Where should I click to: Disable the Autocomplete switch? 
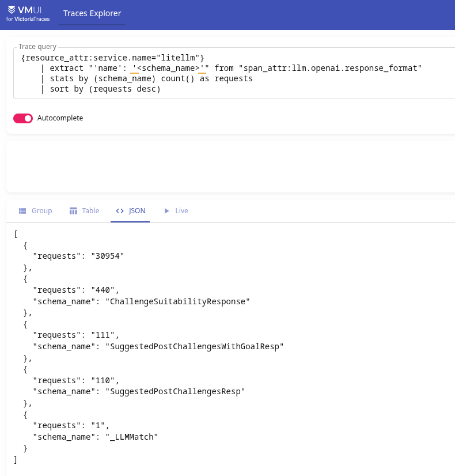23,118
